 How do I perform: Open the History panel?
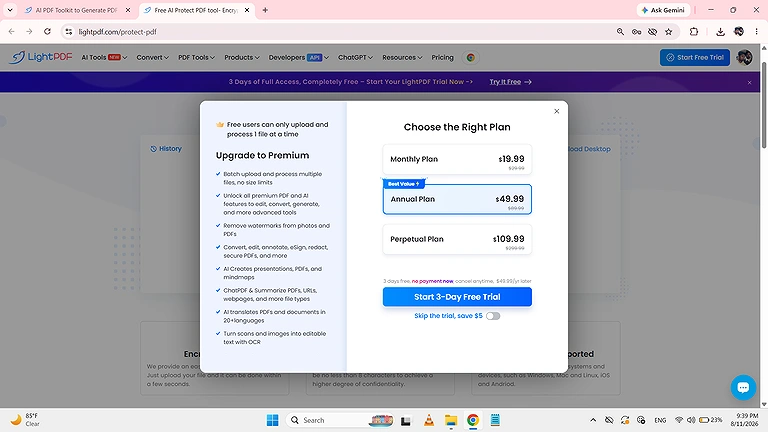(x=166, y=148)
